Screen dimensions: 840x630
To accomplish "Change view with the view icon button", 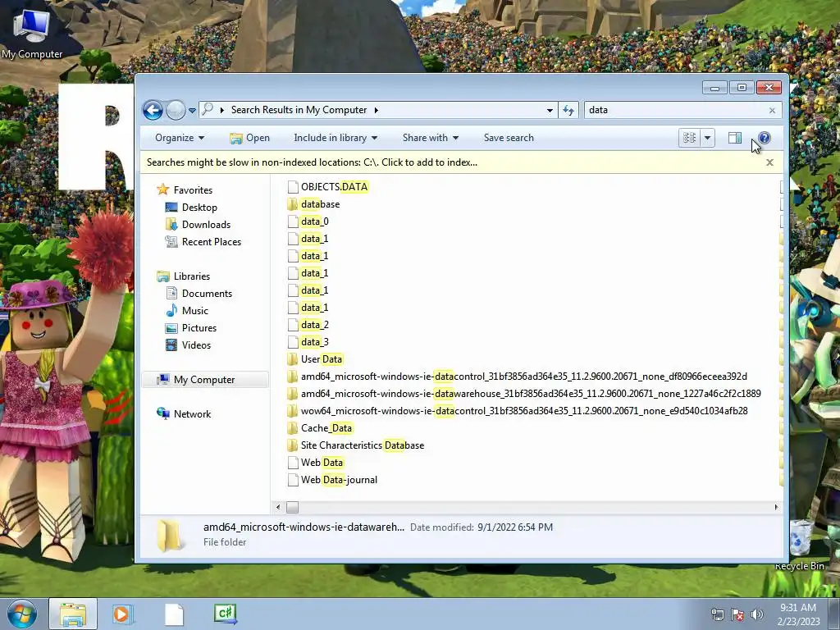I will (x=689, y=138).
